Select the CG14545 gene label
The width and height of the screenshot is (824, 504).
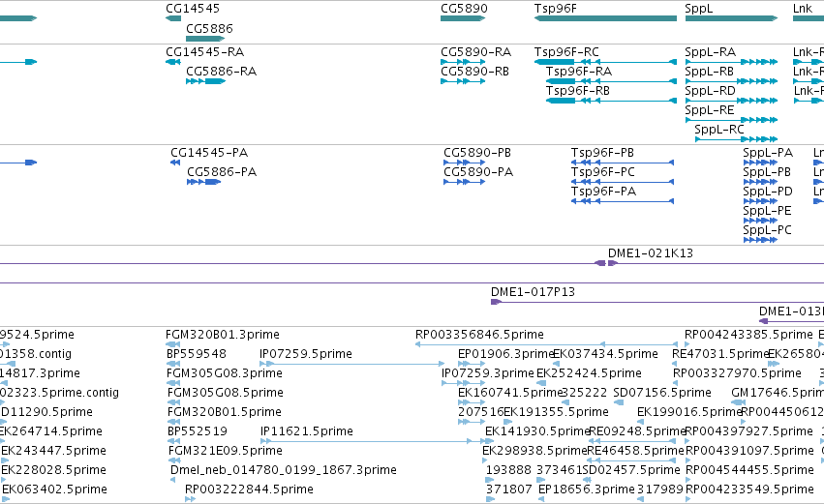coord(193,9)
